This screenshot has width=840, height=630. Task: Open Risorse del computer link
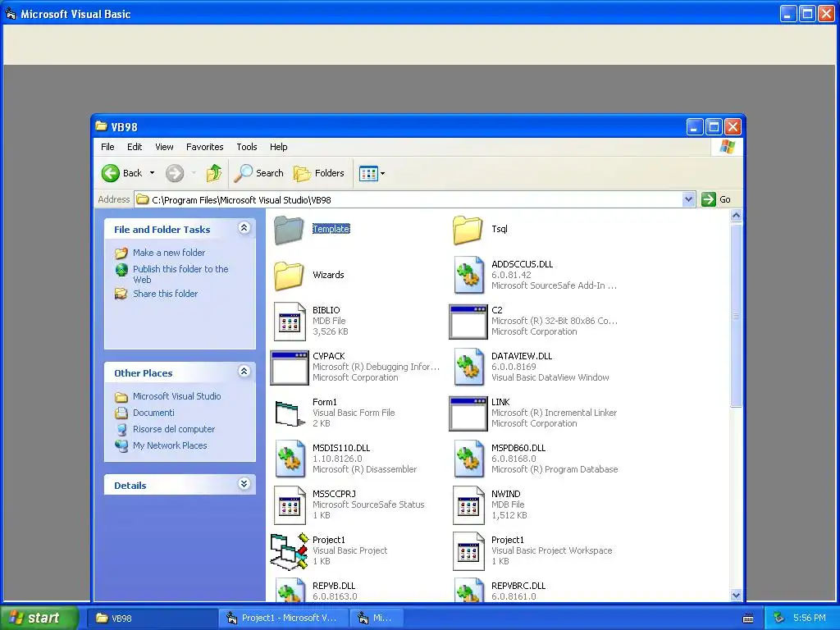pyautogui.click(x=174, y=429)
